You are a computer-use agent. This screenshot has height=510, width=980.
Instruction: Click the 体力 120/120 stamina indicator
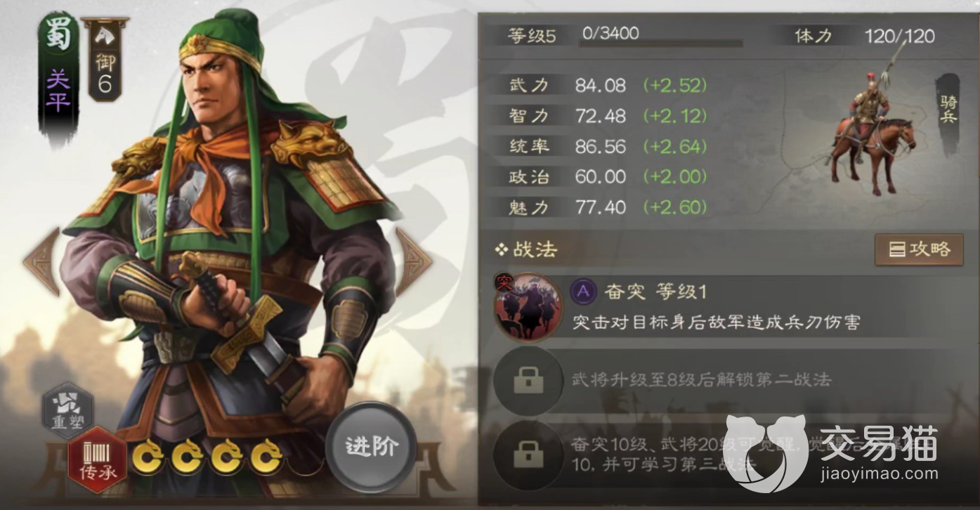tap(865, 36)
